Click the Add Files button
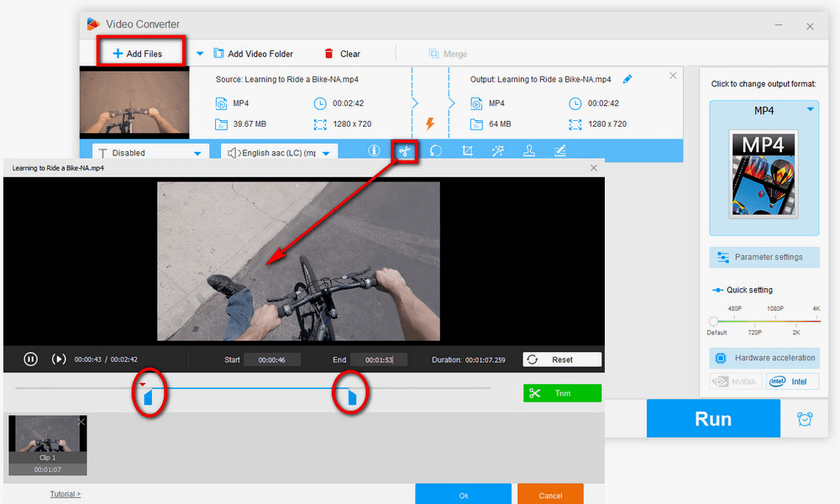840x504 pixels. point(138,54)
